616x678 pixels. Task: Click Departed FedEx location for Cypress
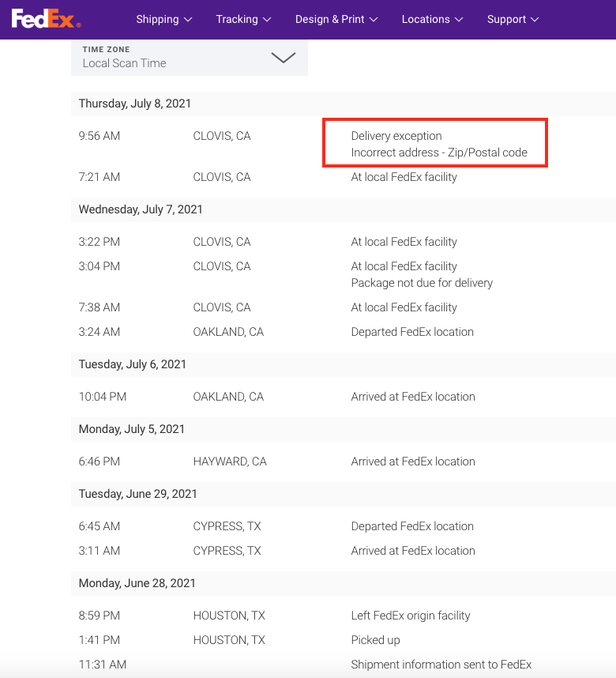pos(412,526)
